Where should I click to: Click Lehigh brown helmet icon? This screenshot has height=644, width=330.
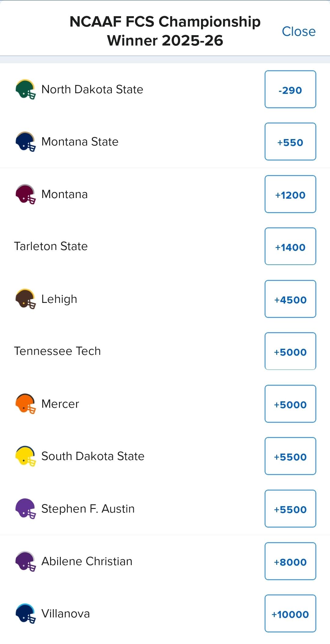click(x=25, y=299)
